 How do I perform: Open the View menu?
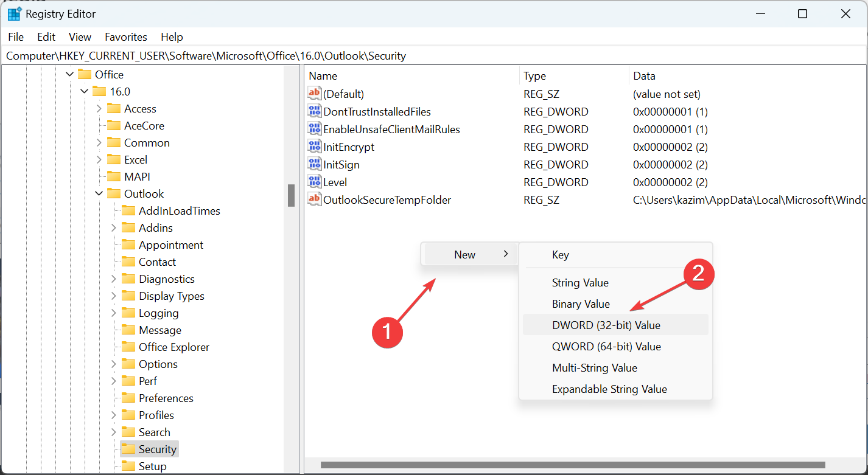point(80,37)
